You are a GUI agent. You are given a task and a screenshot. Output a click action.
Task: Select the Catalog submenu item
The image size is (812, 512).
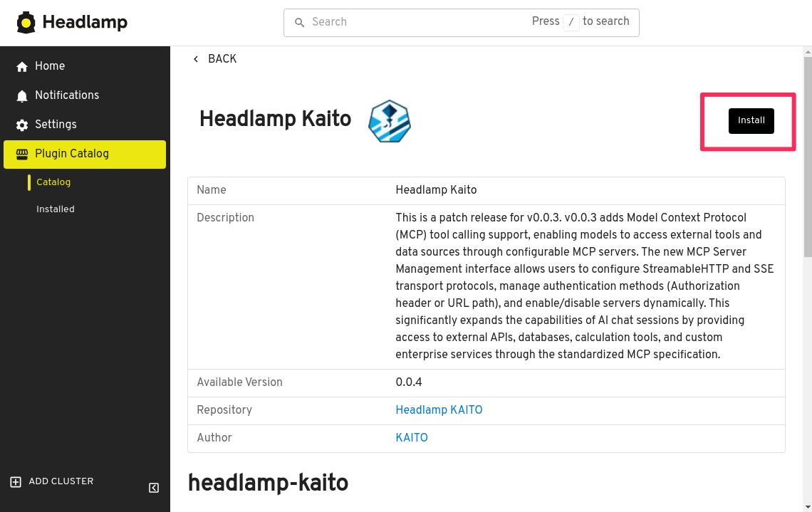pos(53,182)
